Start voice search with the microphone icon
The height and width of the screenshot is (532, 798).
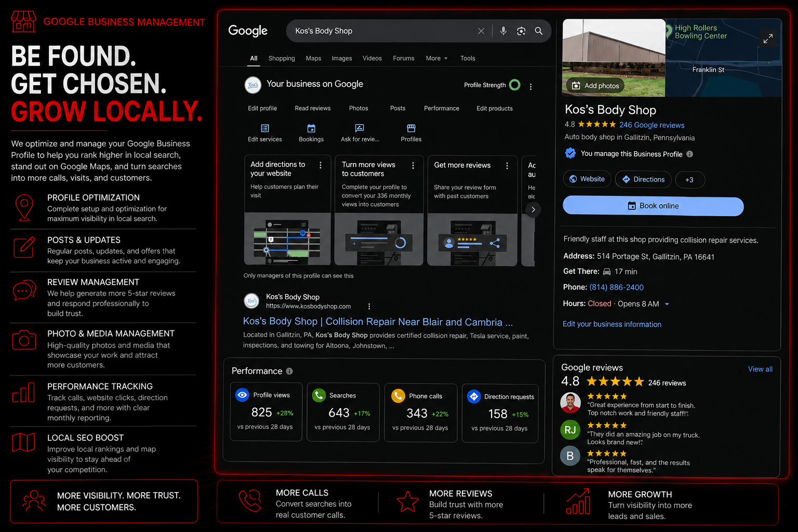click(x=503, y=31)
